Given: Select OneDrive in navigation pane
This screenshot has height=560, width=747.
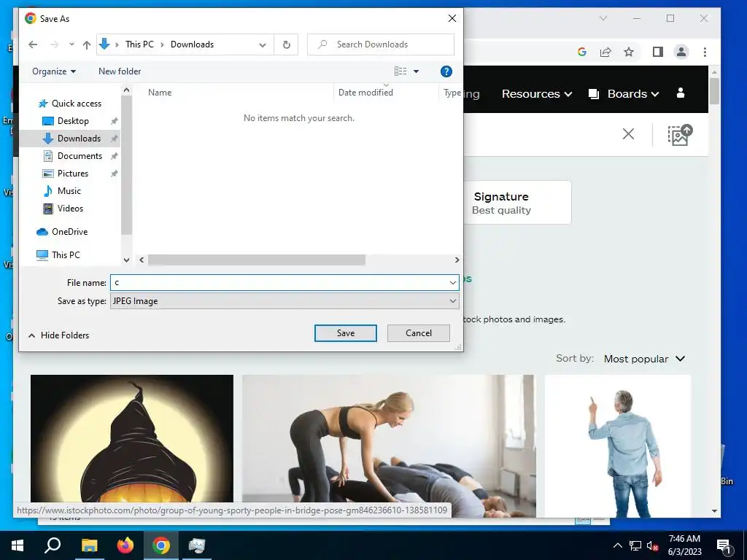Looking at the screenshot, I should pos(69,232).
